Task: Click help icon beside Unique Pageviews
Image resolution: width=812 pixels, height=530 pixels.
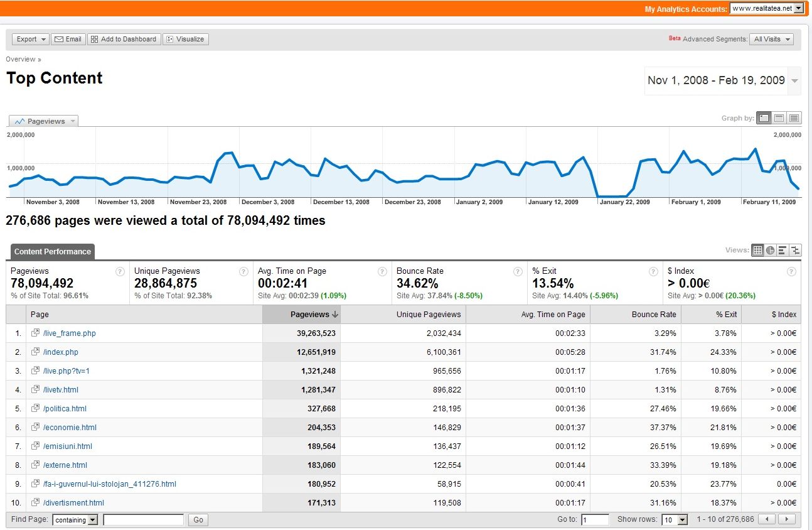Action: 243,271
